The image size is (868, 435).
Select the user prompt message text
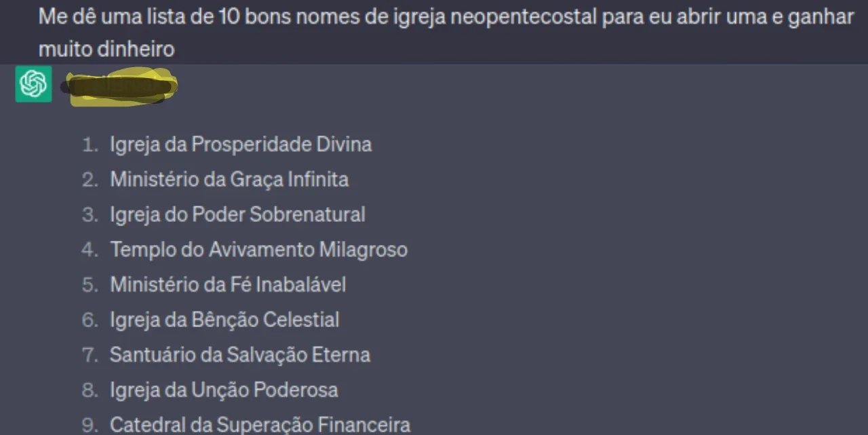pyautogui.click(x=446, y=32)
